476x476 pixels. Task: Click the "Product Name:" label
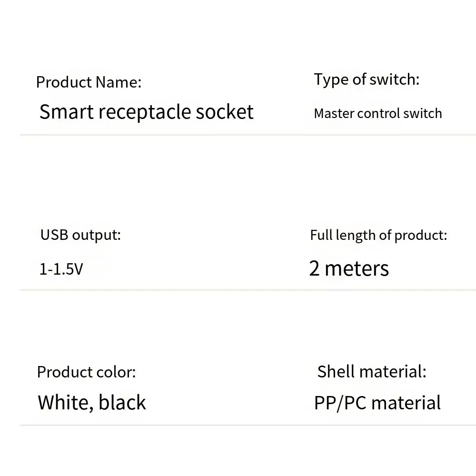(89, 82)
